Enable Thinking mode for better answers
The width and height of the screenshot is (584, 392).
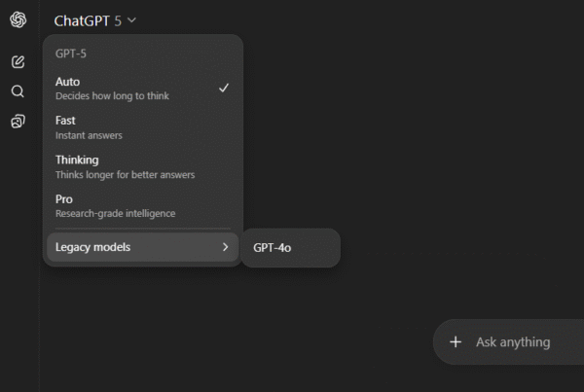pos(136,166)
